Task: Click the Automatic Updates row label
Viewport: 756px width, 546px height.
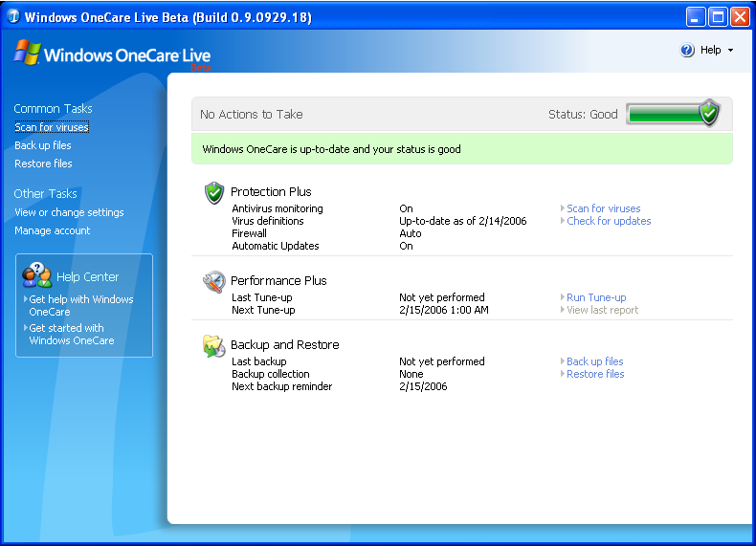Action: click(276, 247)
